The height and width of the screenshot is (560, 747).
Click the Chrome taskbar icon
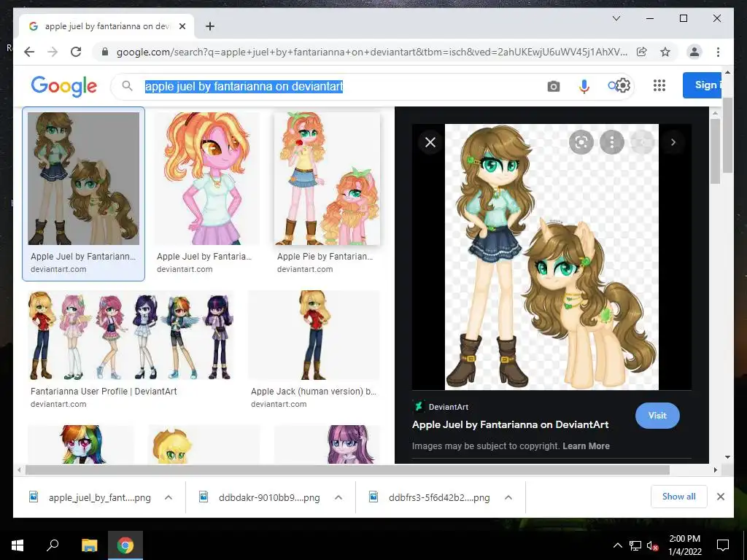[125, 545]
